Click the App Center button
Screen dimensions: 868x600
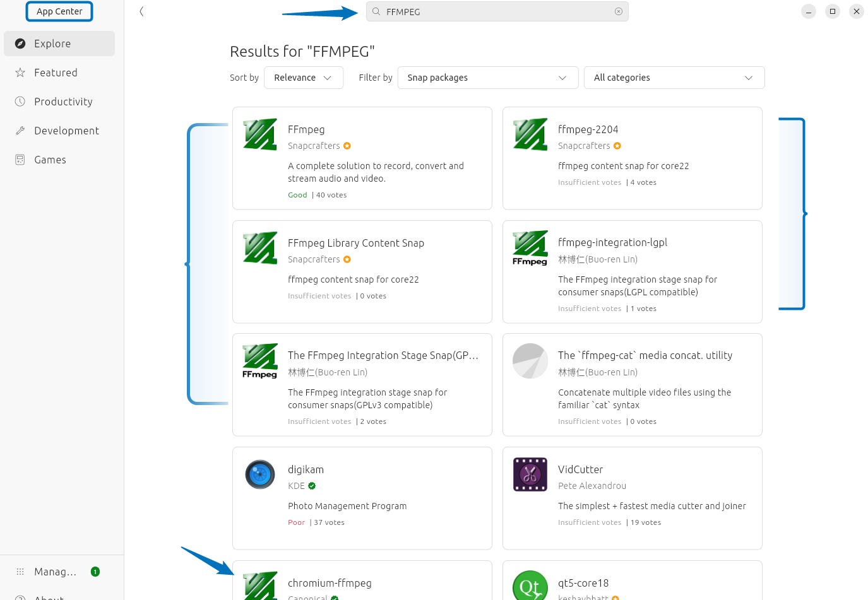pos(59,11)
